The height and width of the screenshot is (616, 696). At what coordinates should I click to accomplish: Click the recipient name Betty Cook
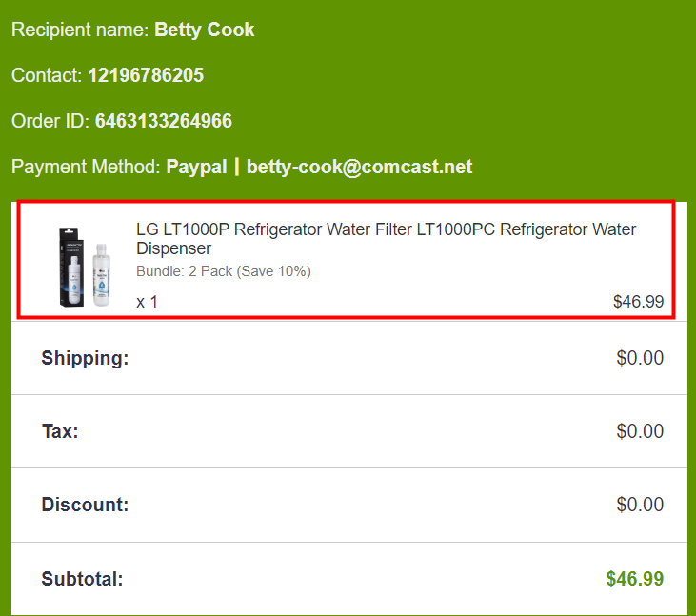204,30
